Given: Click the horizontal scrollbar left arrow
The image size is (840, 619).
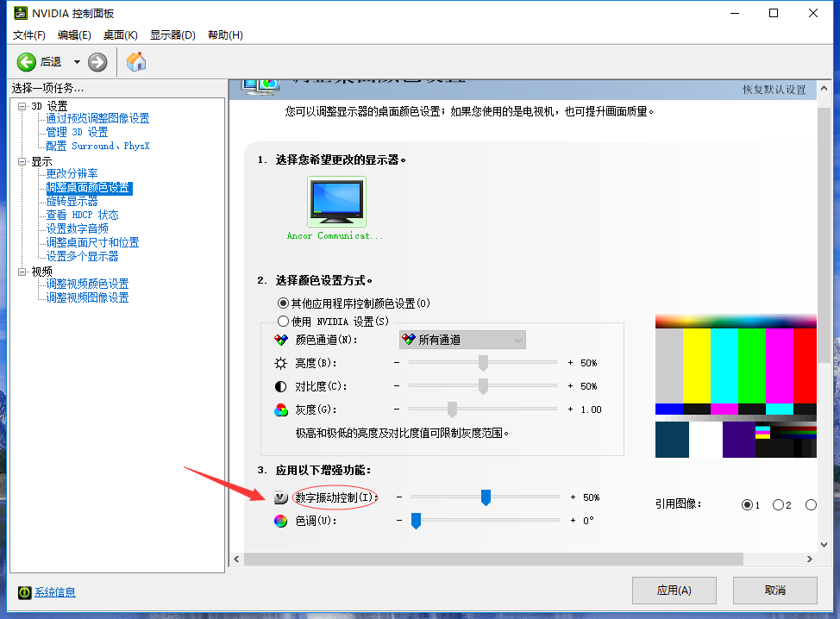Looking at the screenshot, I should click(237, 559).
